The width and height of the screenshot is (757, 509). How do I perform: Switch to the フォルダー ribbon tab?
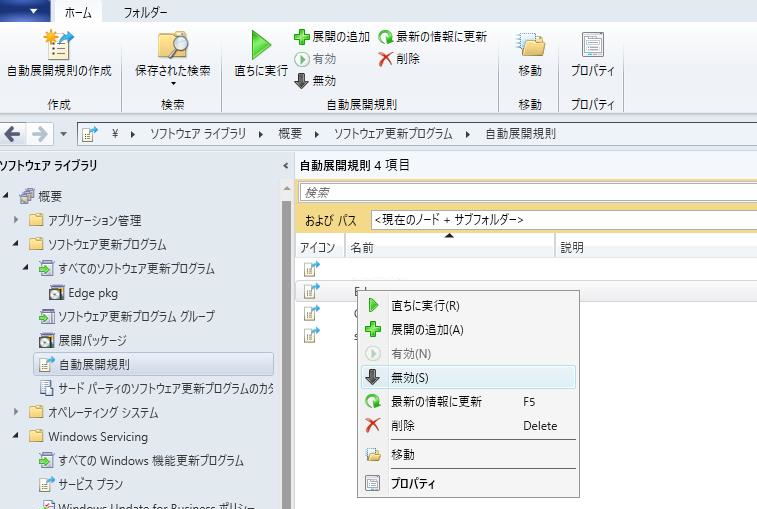(145, 13)
